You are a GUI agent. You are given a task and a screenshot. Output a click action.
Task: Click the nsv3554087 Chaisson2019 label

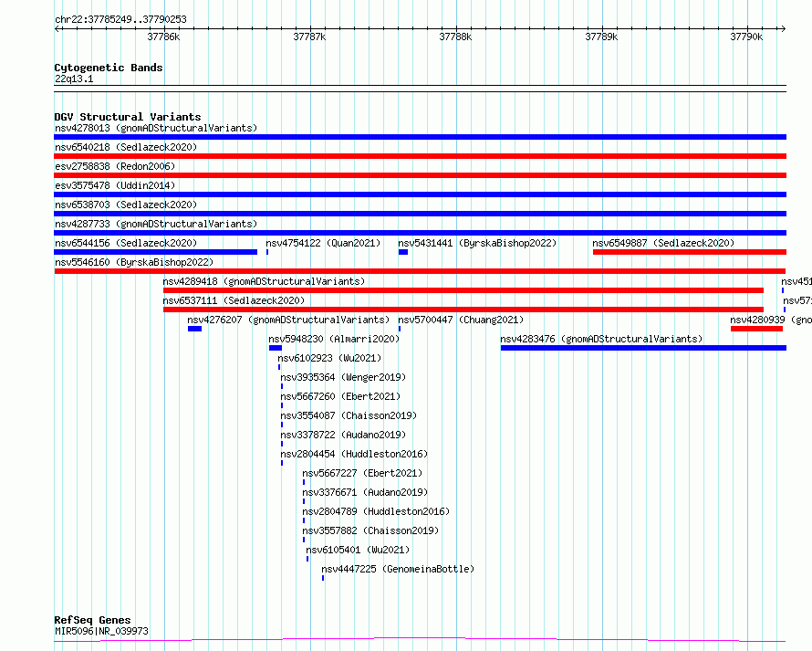pos(349,415)
